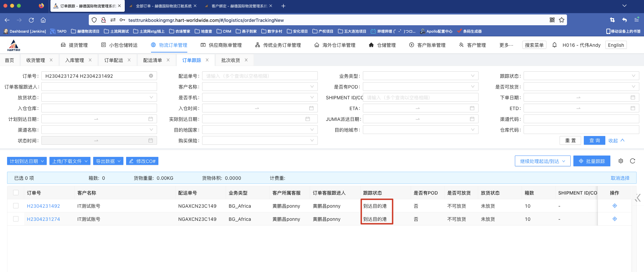Screen dimensions: 644x272
Task: Clear the order number input field
Action: click(151, 76)
